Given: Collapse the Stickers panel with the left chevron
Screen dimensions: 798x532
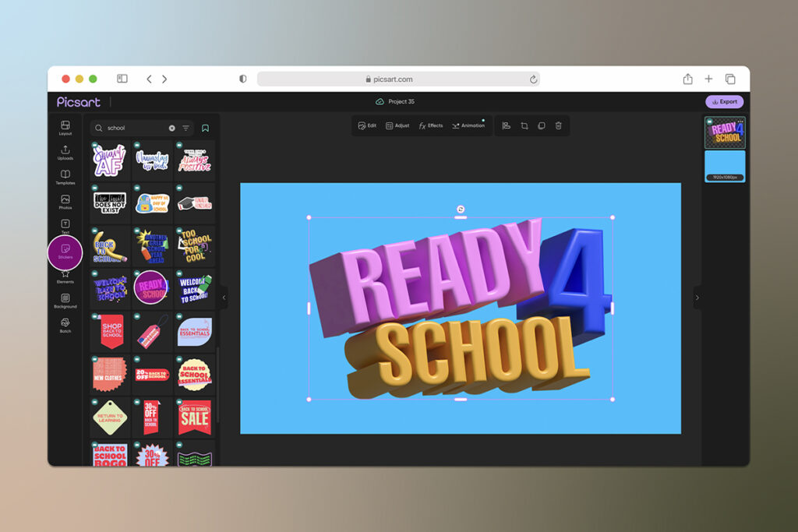Looking at the screenshot, I should [x=224, y=297].
